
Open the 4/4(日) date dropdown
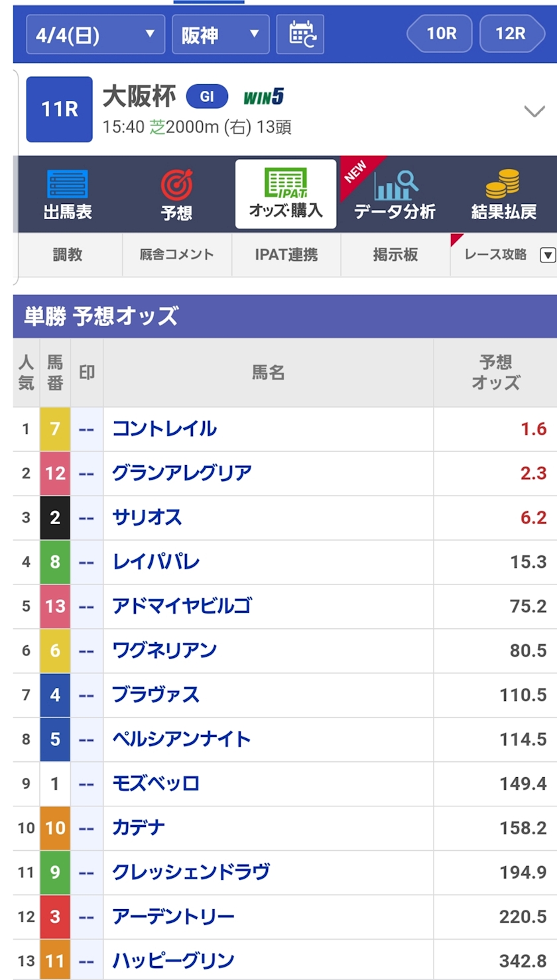pos(95,34)
